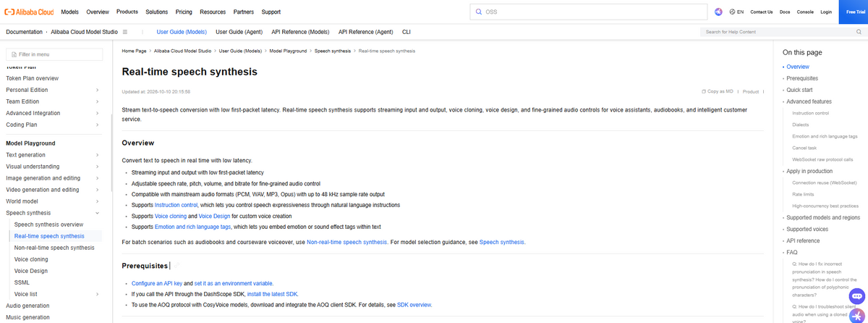This screenshot has height=323, width=868.
Task: Follow the Voice cloning link in Overview
Action: [171, 216]
